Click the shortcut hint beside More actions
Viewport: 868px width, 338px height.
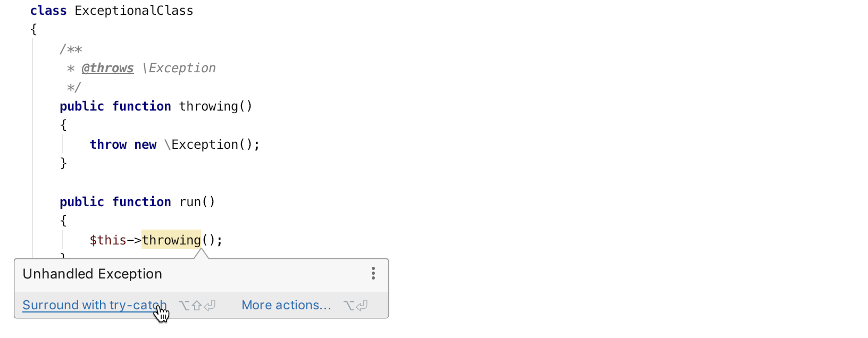click(x=355, y=306)
